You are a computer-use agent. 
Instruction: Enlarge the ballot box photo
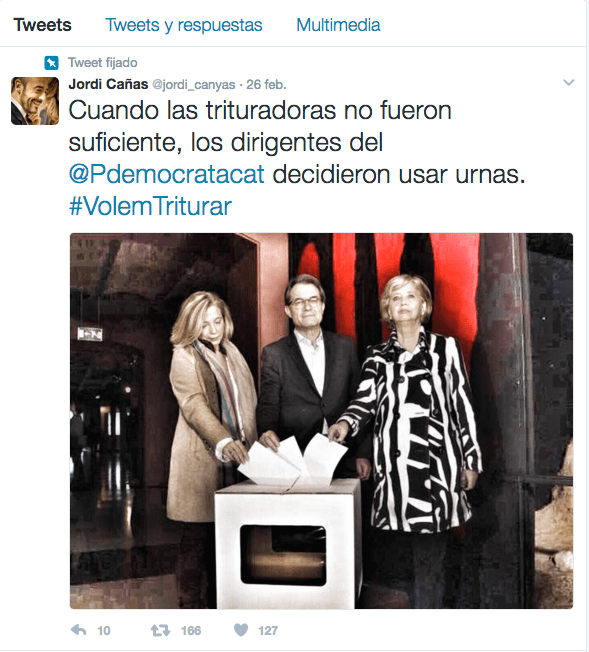[x=321, y=421]
